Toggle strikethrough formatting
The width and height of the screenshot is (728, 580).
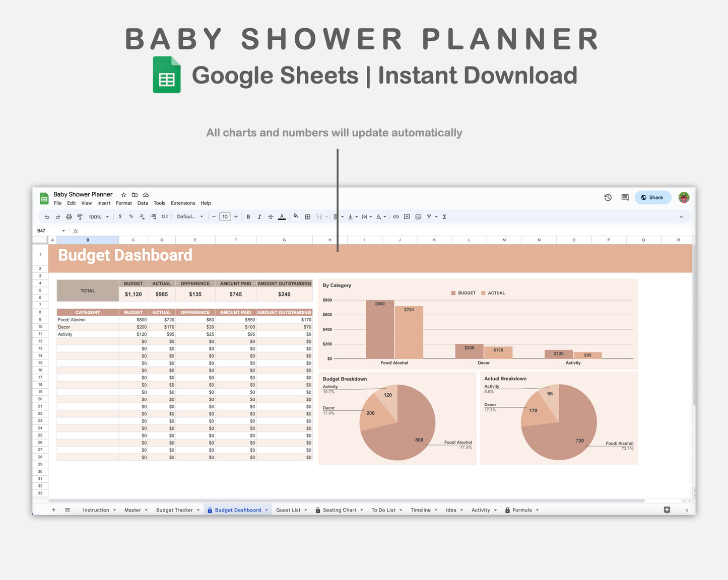click(271, 217)
